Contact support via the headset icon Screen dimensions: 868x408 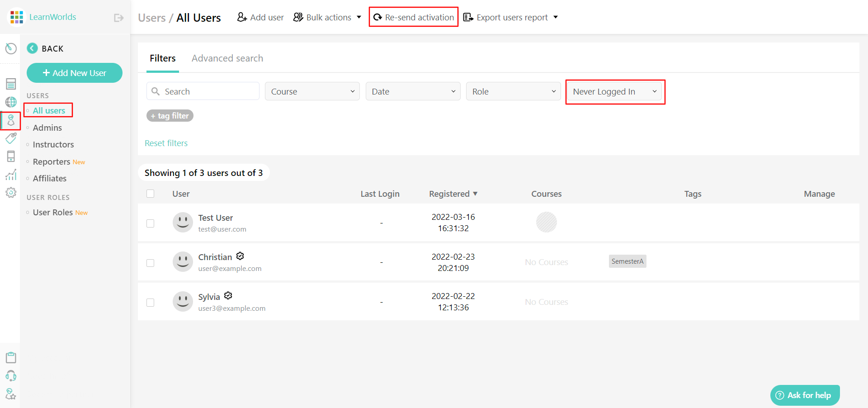coord(11,376)
